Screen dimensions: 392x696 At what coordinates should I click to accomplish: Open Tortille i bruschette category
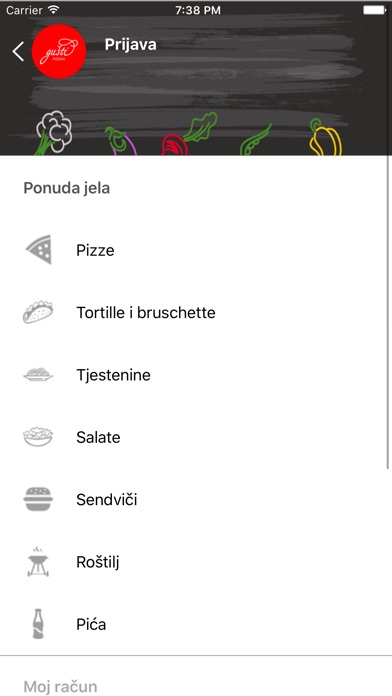tap(194, 312)
